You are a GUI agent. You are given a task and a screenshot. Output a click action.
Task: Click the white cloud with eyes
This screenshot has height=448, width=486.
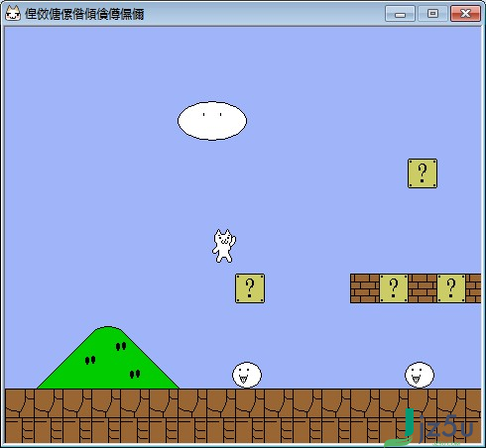[x=212, y=121]
